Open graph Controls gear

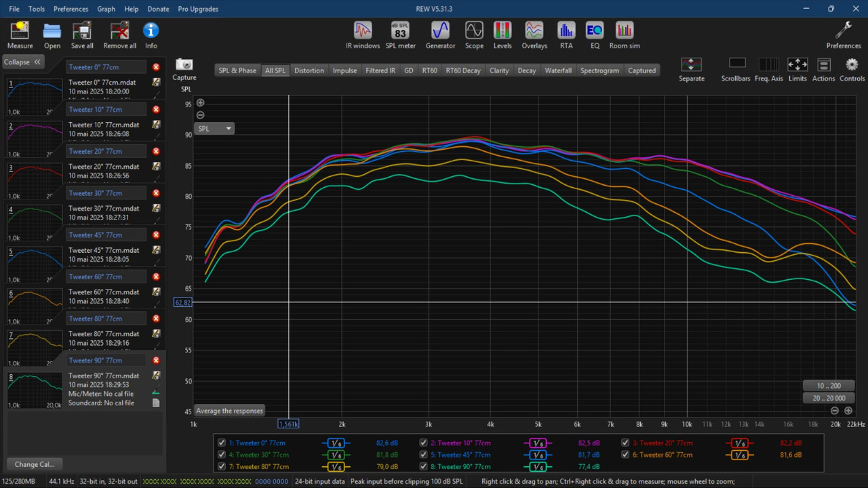(x=852, y=69)
